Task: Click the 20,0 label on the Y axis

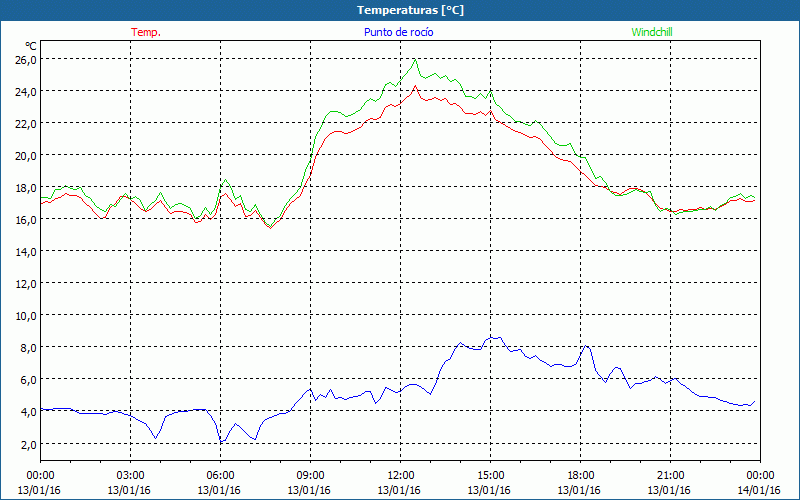Action: pyautogui.click(x=24, y=155)
